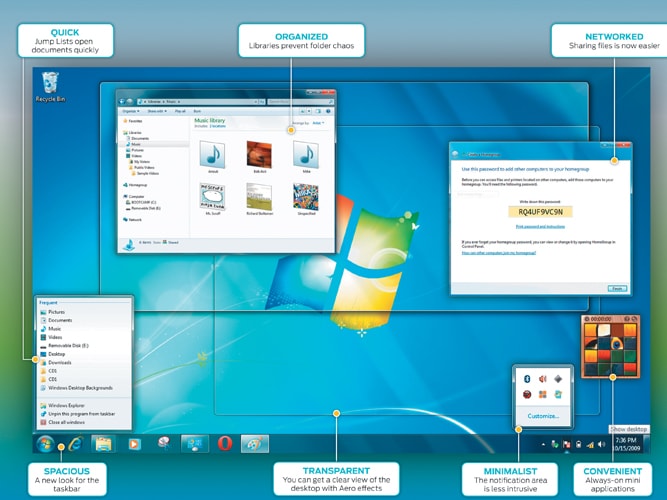Select Homegroup in the navigation pane
The height and width of the screenshot is (500, 667).
(135, 185)
